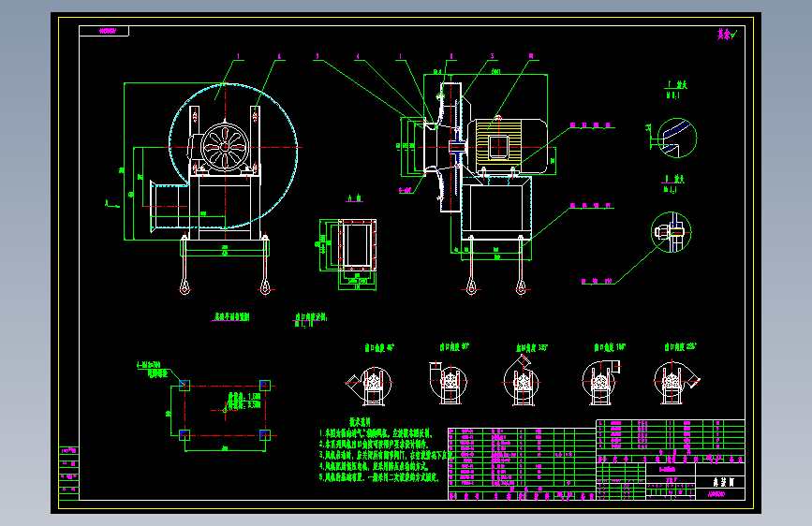Select the anchor bolt note beside foundation plan

click(155, 369)
